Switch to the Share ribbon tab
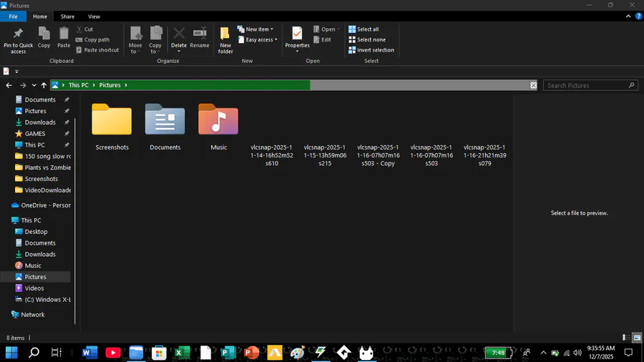This screenshot has width=644, height=362. [x=67, y=16]
